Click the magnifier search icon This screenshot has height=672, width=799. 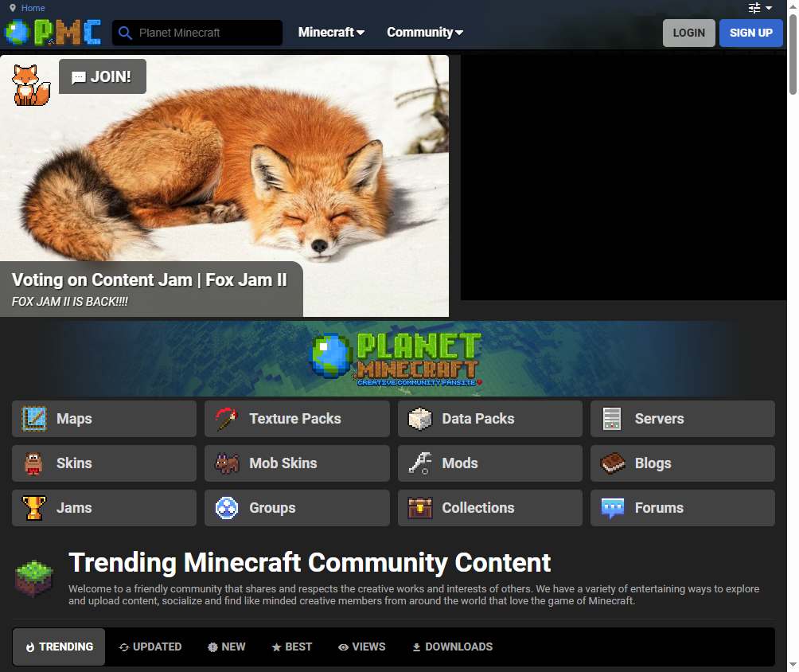[x=125, y=33]
